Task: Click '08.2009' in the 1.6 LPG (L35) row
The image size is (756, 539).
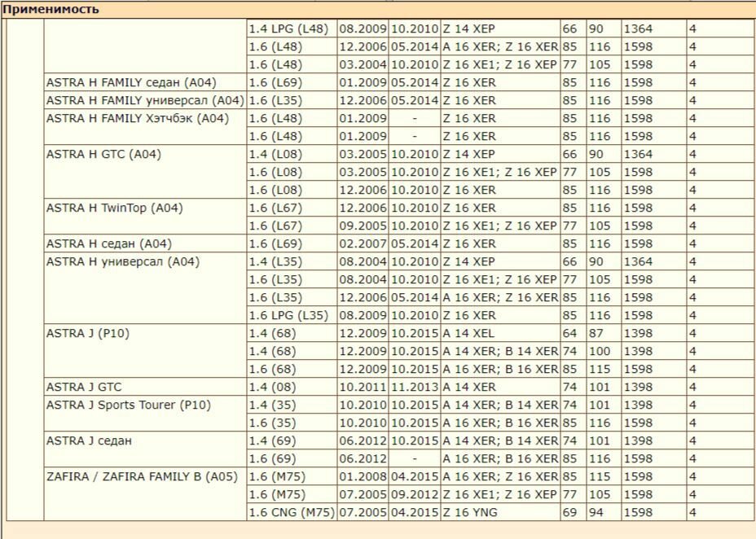Action: (363, 315)
